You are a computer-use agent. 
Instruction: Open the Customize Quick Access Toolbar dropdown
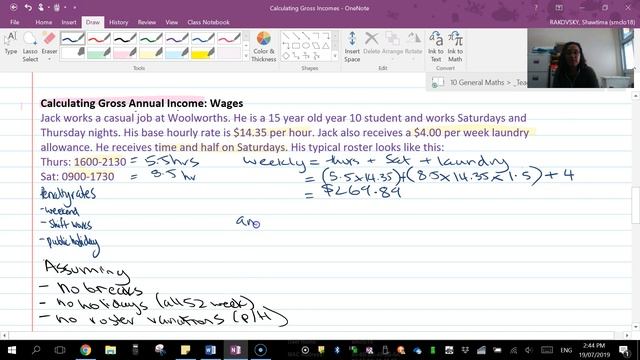(x=75, y=8)
